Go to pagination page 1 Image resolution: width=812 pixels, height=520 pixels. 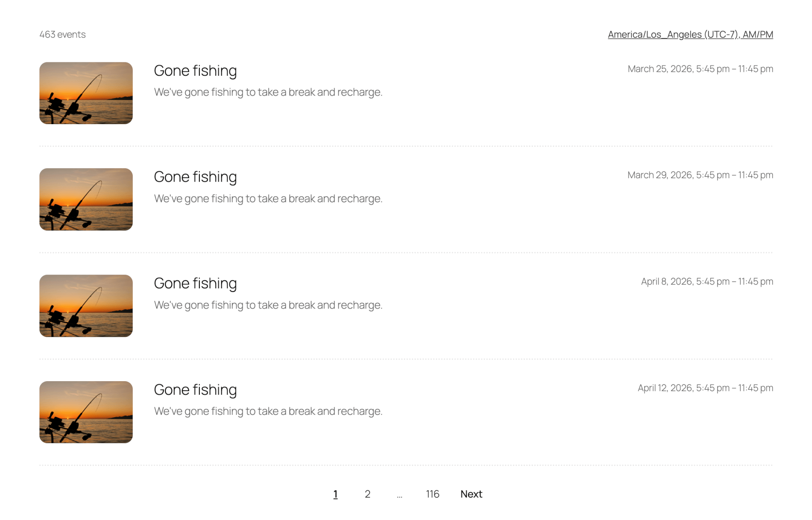[335, 494]
